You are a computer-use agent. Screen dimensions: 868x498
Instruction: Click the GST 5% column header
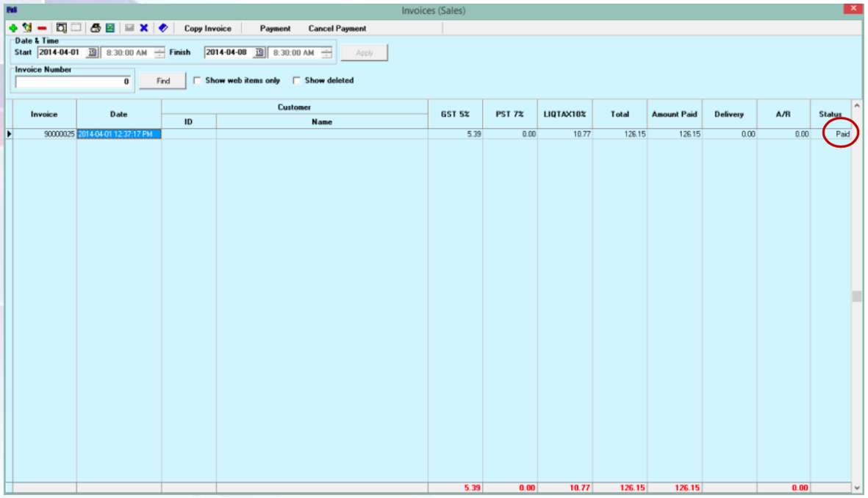click(455, 114)
